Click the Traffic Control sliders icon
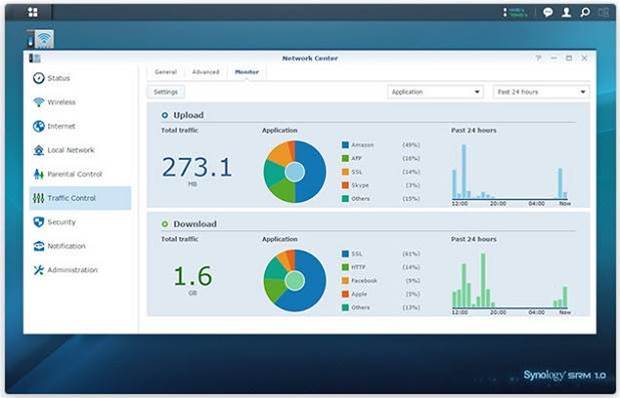Image resolution: width=620 pixels, height=398 pixels. tap(39, 198)
